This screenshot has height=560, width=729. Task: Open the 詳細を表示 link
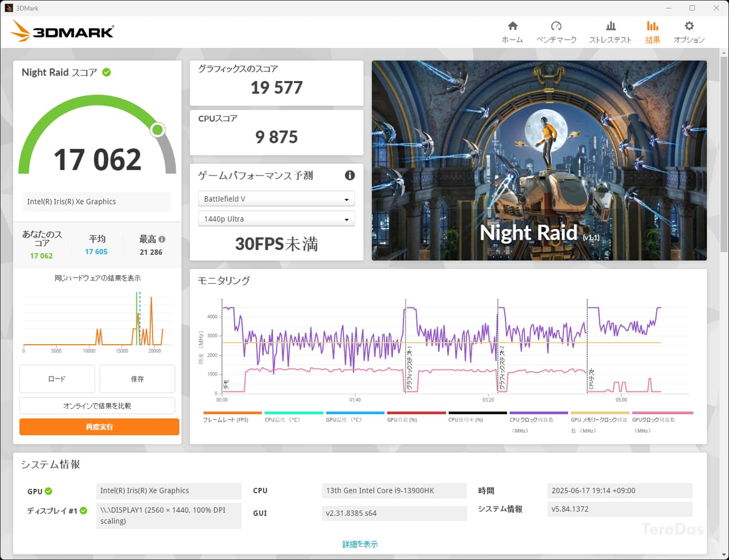(x=360, y=544)
